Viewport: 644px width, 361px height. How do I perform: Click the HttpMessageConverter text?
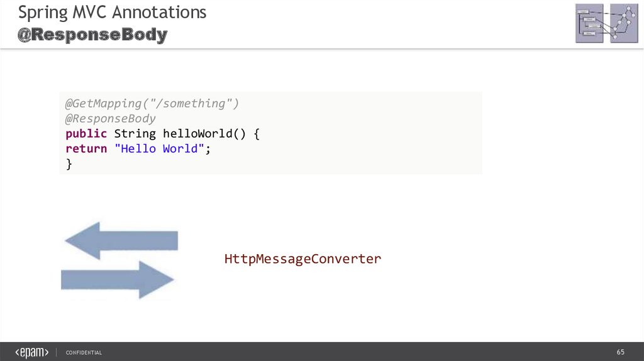[x=303, y=258]
